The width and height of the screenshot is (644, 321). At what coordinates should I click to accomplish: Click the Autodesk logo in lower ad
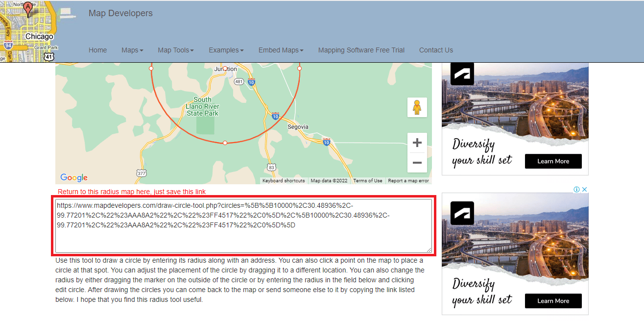point(462,214)
